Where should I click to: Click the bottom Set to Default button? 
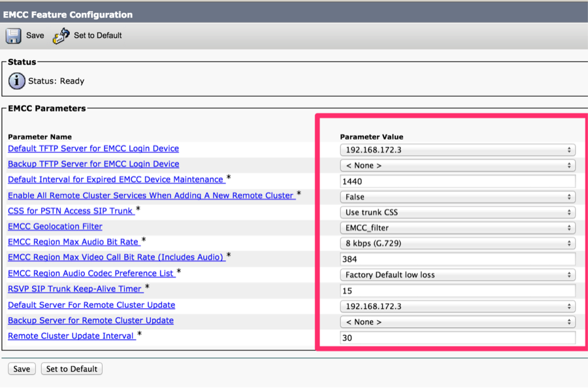coord(72,369)
